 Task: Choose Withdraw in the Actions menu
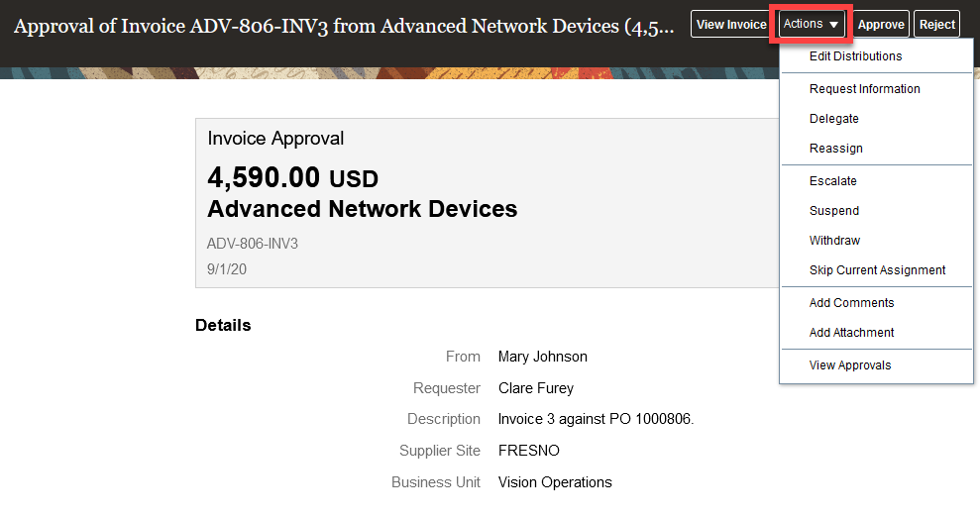point(834,241)
